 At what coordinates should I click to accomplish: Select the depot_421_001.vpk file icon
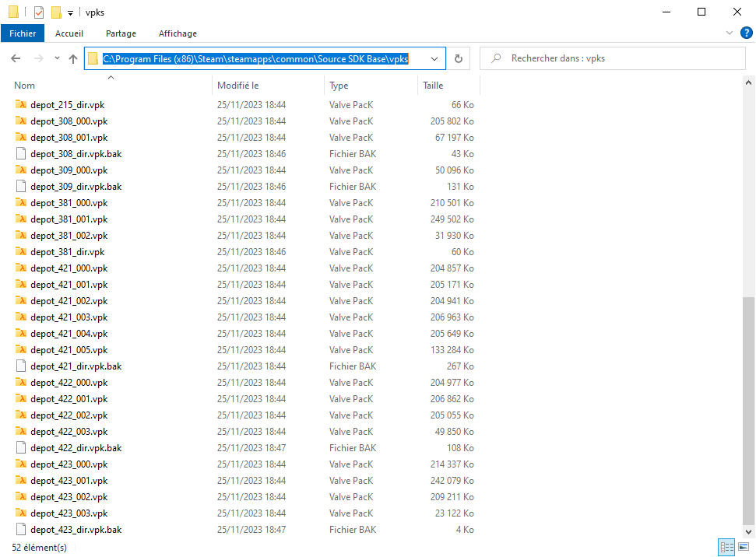coord(21,284)
